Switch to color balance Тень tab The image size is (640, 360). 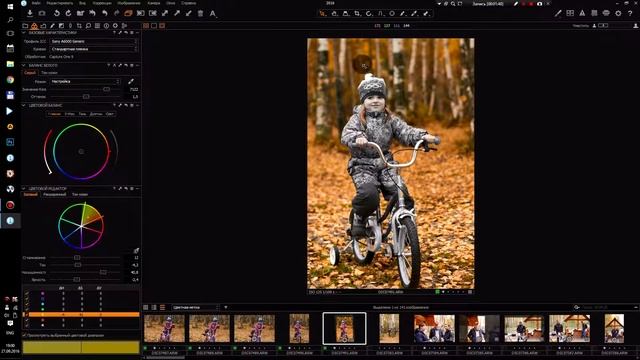[82, 114]
